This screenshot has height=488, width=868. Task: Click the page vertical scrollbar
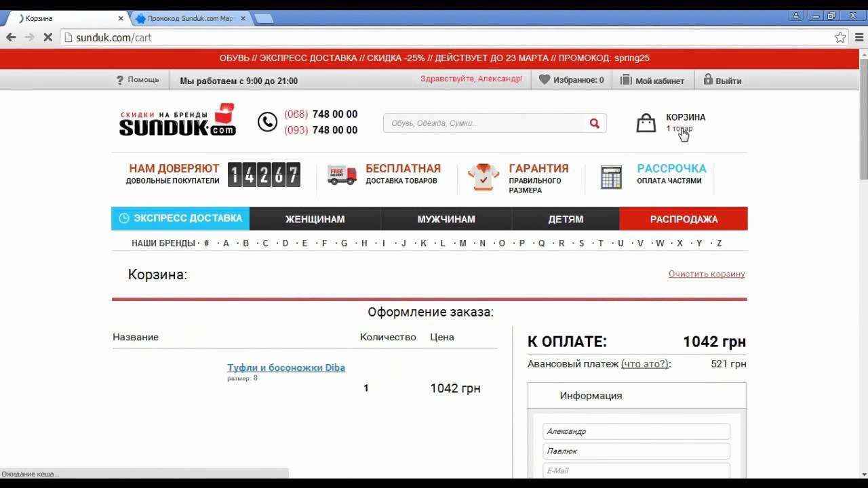tap(864, 119)
